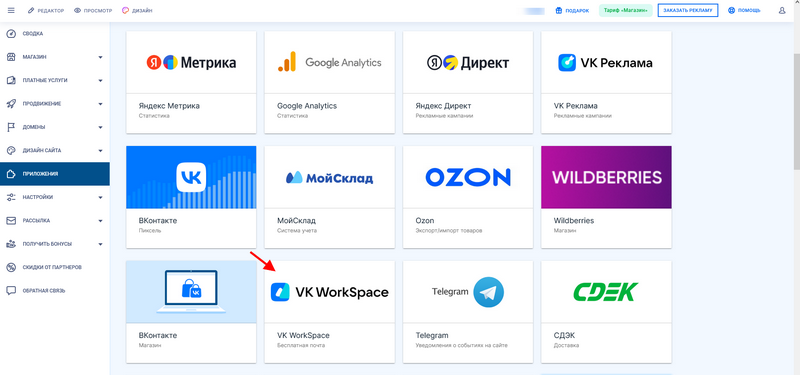Click 'Уведомления о событиях на сайте' text

(462, 345)
